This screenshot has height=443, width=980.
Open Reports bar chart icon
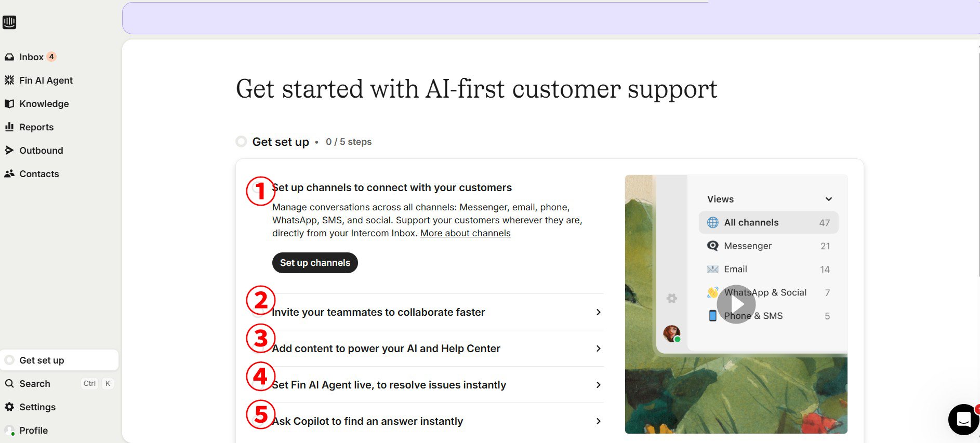click(x=9, y=127)
